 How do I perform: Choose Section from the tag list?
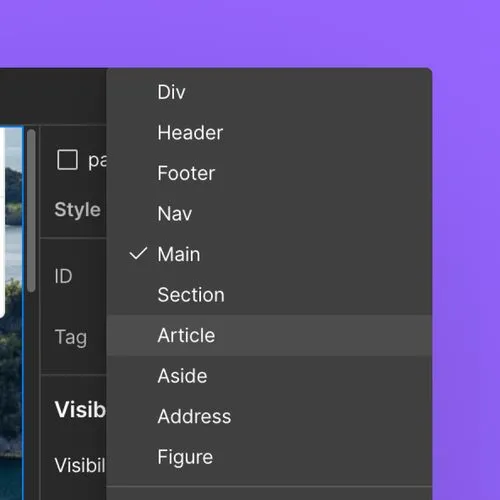(x=269, y=295)
